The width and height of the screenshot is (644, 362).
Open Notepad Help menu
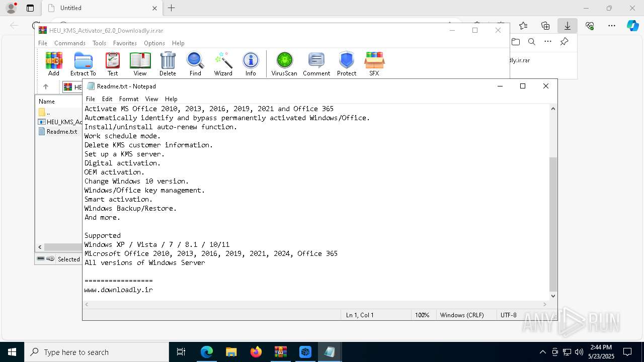[x=171, y=99]
